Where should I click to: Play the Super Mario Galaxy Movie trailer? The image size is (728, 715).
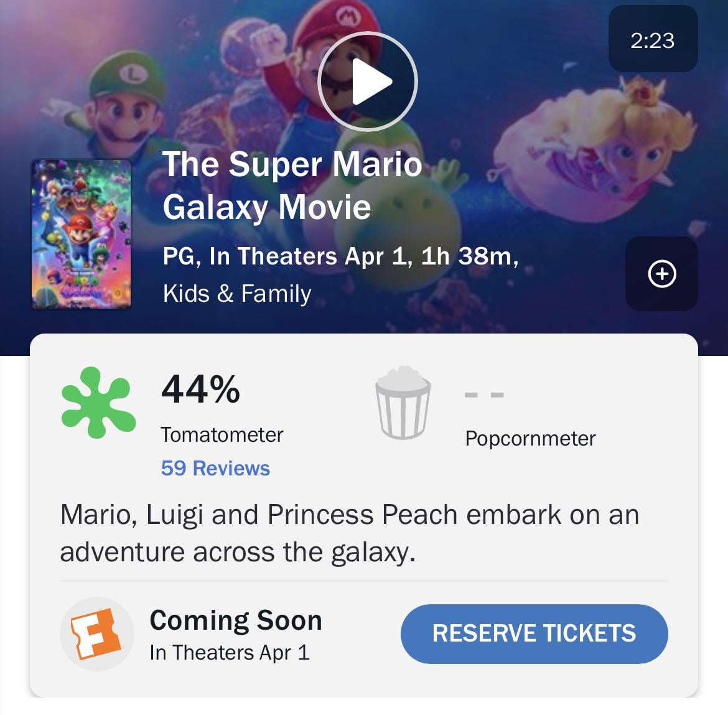click(x=367, y=82)
